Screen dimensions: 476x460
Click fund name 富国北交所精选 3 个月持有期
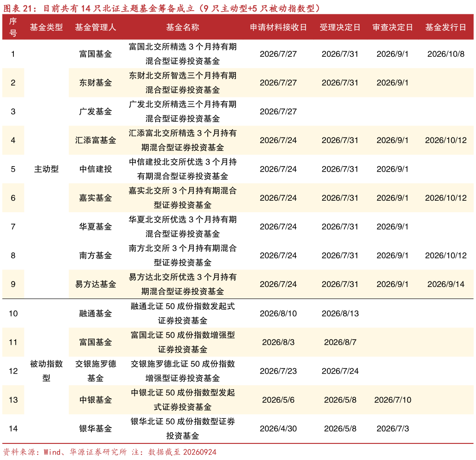click(182, 47)
